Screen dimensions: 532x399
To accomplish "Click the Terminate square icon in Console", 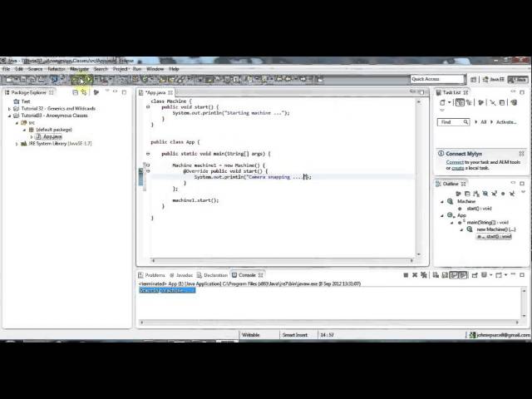I will pos(406,275).
